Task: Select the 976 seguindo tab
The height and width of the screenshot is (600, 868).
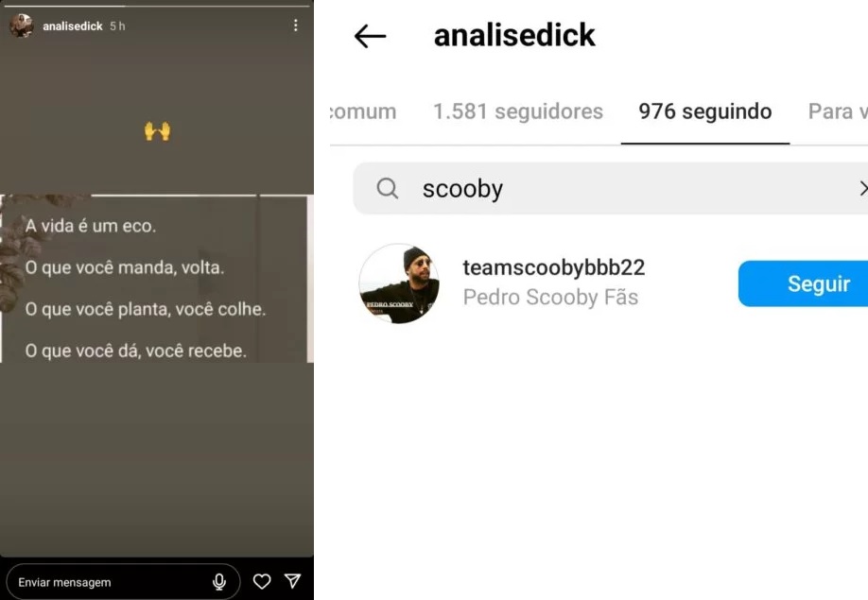Action: 704,111
